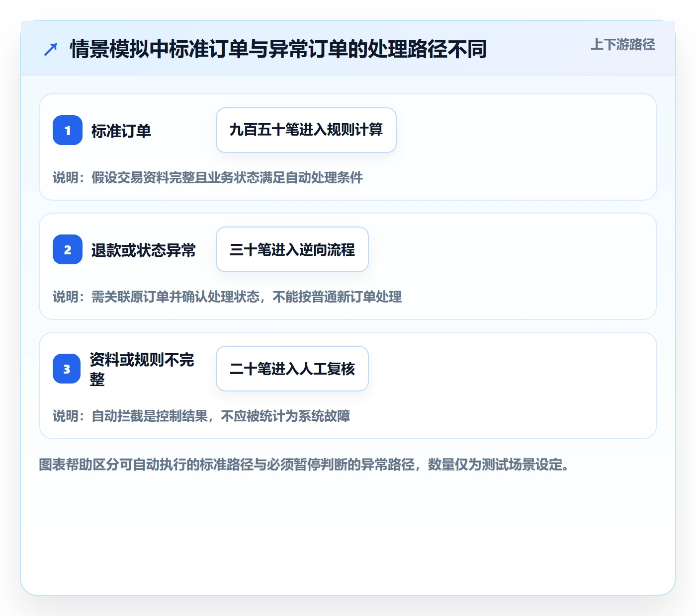The image size is (696, 616).
Task: Click the 三十笔进入逆向流程 box
Action: pos(292,249)
